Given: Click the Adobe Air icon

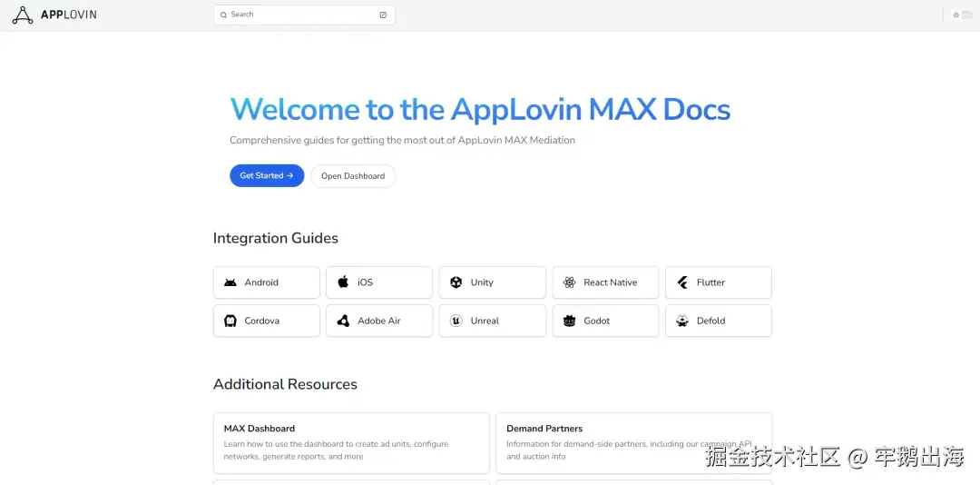Looking at the screenshot, I should [x=343, y=321].
